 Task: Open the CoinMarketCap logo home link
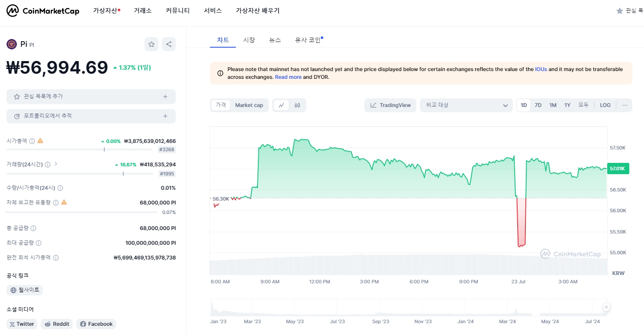43,11
